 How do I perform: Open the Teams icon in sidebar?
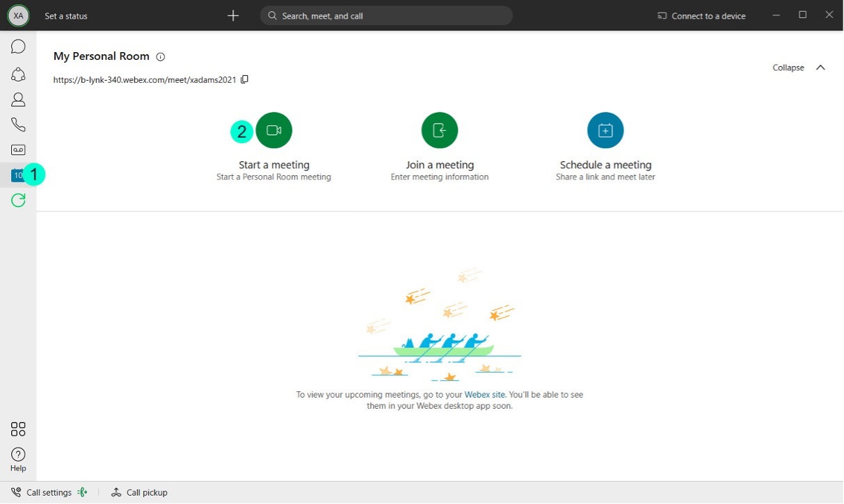pos(18,74)
